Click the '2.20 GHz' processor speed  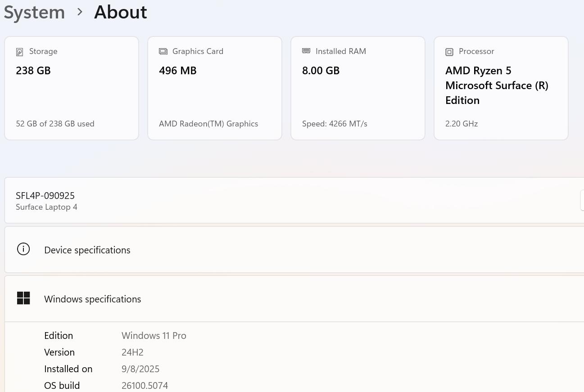(x=462, y=124)
